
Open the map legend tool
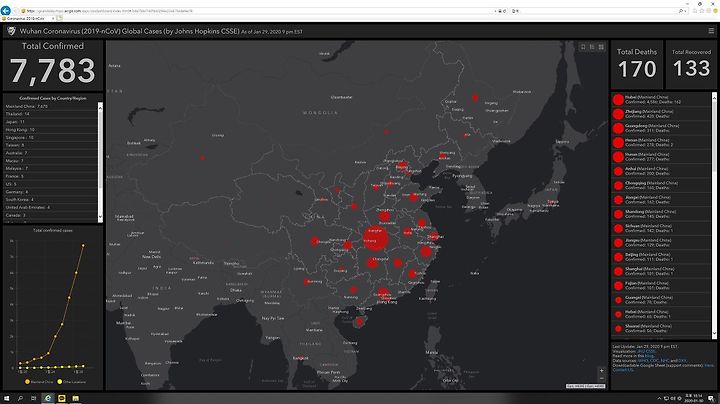tap(592, 47)
